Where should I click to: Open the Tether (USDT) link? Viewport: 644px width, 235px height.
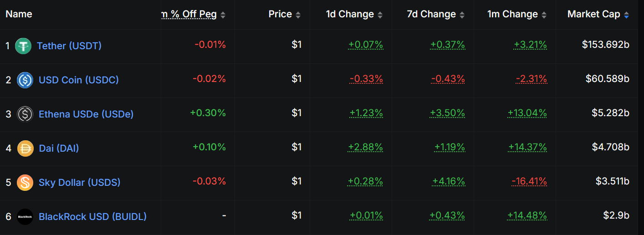point(69,46)
